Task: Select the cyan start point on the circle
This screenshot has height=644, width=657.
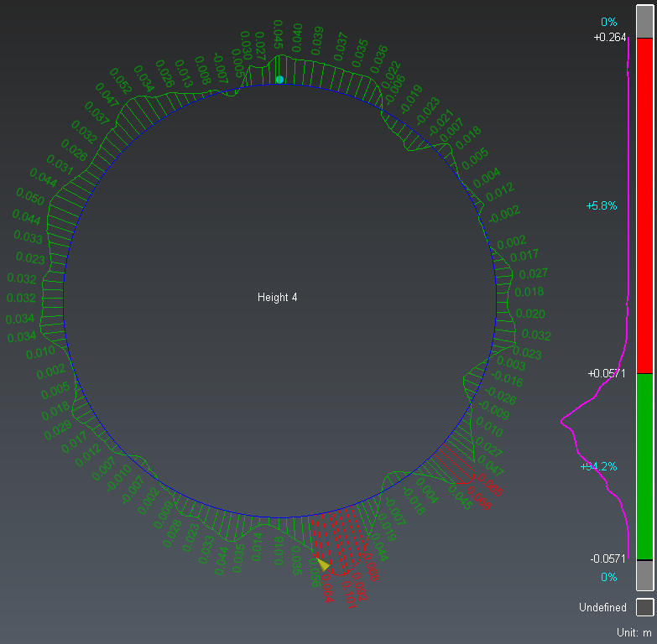Action: click(x=279, y=80)
